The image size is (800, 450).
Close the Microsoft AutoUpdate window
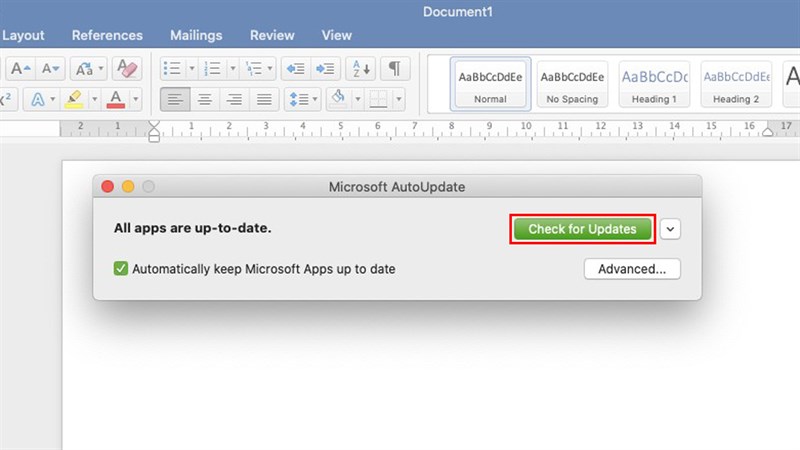(108, 187)
